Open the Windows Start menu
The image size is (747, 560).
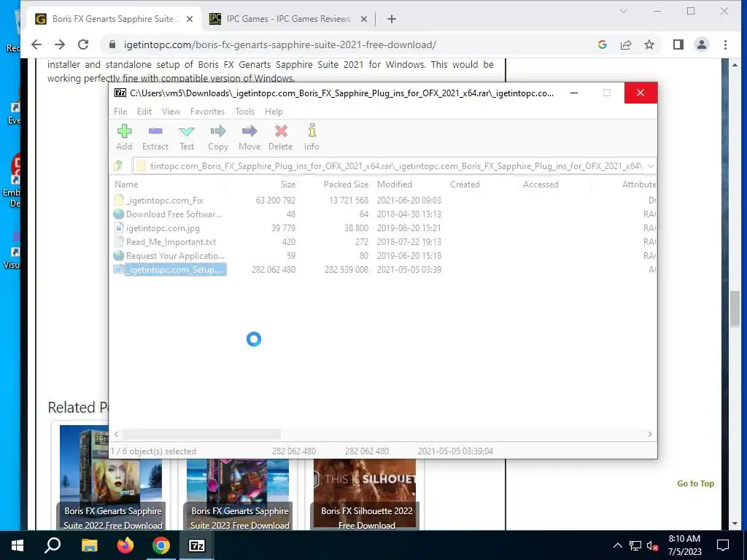click(x=18, y=545)
